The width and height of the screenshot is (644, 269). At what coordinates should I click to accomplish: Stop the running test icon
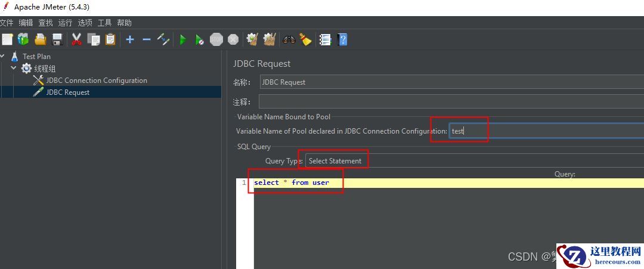coord(216,39)
